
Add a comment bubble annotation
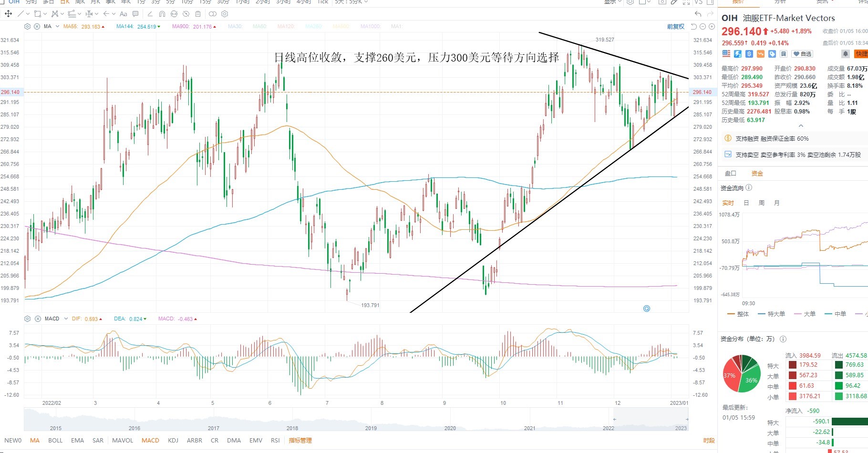[x=135, y=14]
